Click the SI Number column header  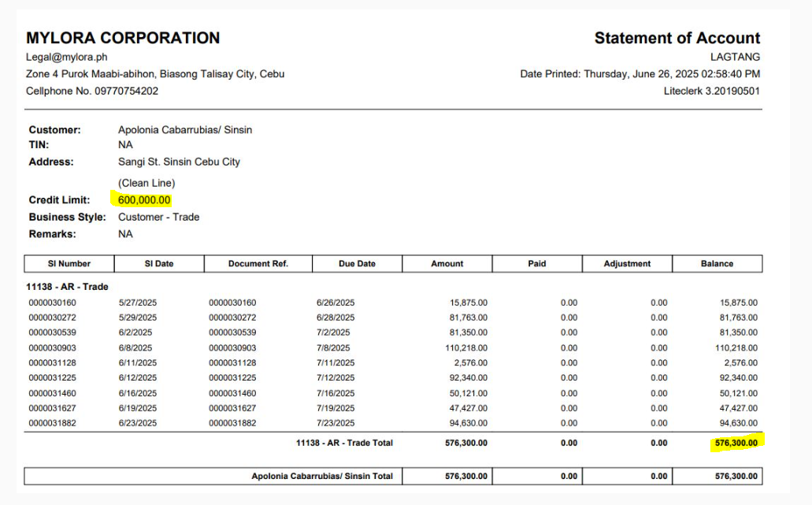[69, 264]
